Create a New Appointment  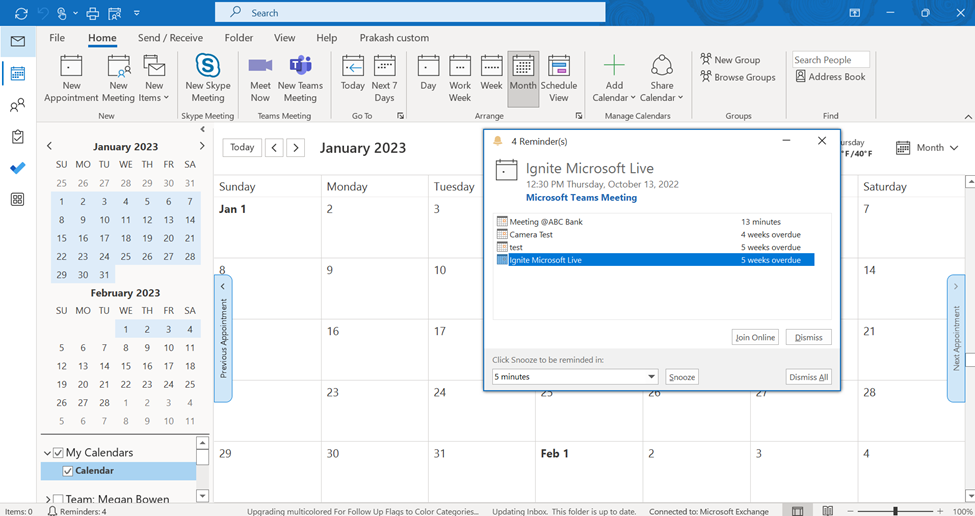(72, 78)
